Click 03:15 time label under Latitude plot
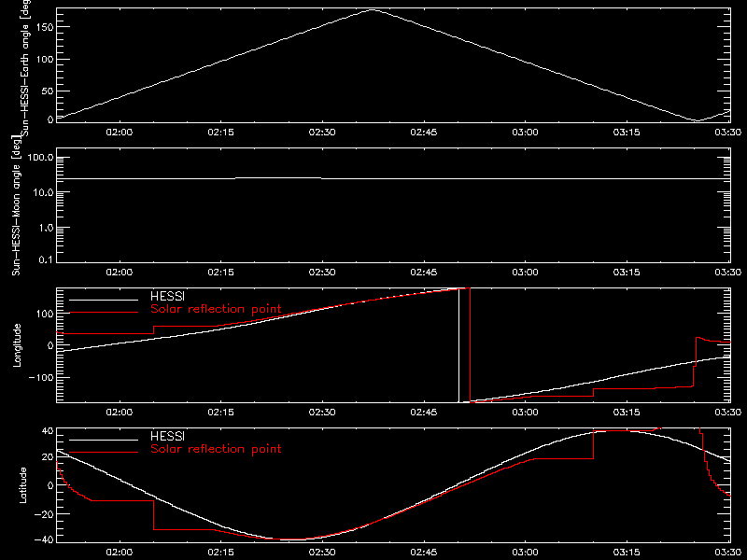The height and width of the screenshot is (560, 747). 627,553
